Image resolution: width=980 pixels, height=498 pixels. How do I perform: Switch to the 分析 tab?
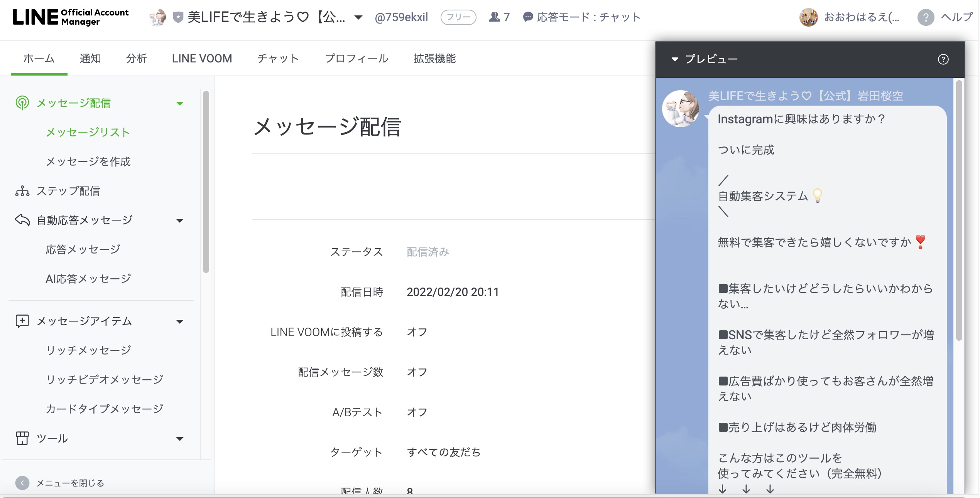[137, 58]
